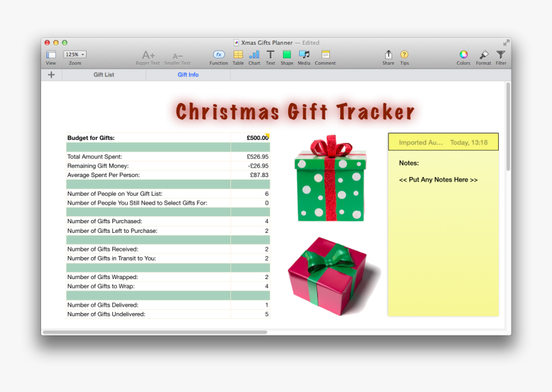Insert a Text box

pos(270,57)
